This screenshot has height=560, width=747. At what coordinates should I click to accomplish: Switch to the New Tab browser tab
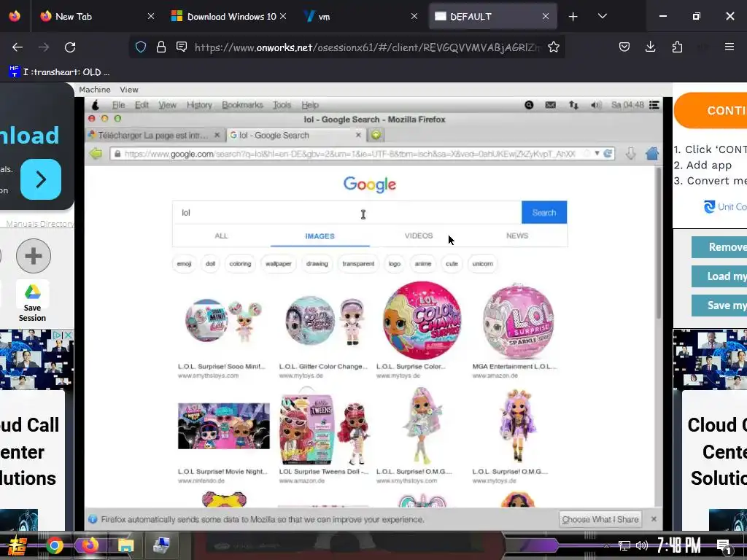[x=97, y=16]
